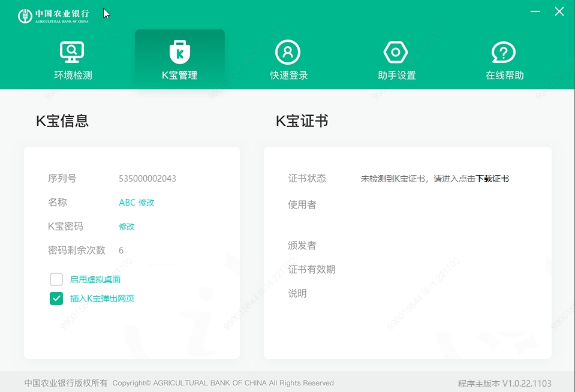The height and width of the screenshot is (392, 575).
Task: Click the K宝信息 heading
Action: coord(62,120)
